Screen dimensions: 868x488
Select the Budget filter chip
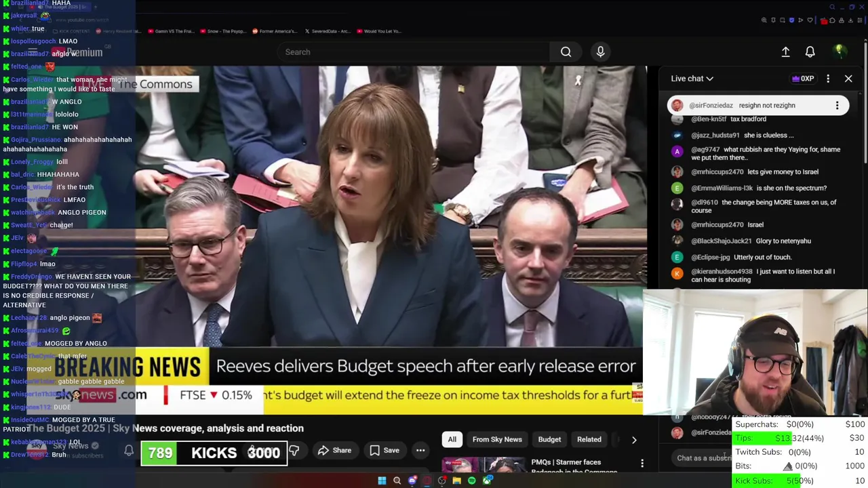pos(549,439)
